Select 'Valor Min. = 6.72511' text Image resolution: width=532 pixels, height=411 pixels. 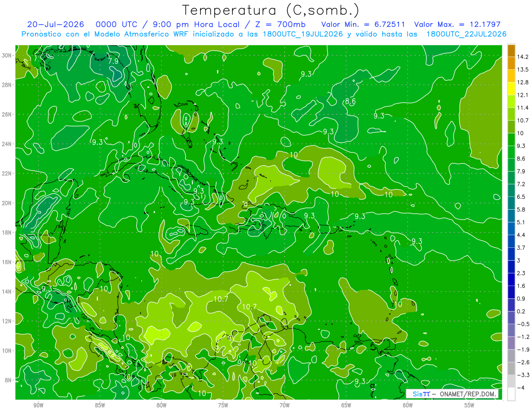[363, 24]
